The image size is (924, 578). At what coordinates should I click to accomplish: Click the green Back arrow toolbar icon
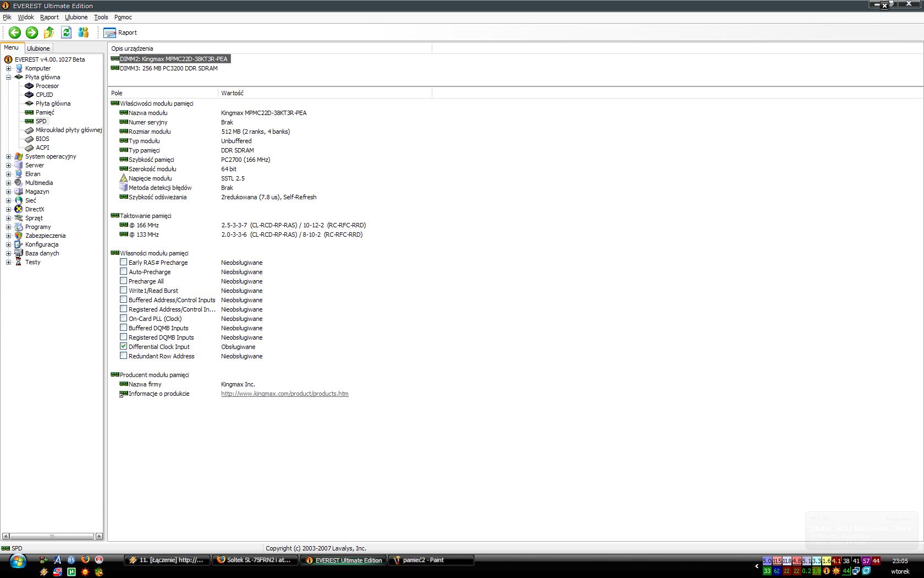pos(15,32)
